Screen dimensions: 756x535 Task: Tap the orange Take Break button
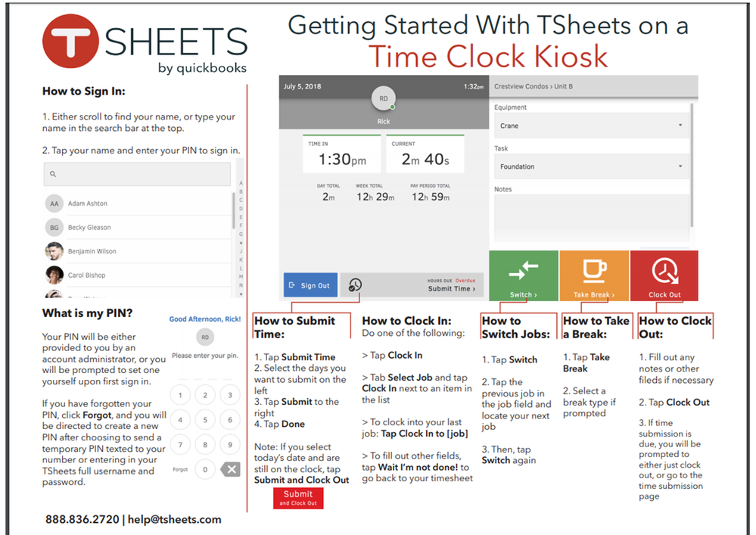[x=594, y=275]
